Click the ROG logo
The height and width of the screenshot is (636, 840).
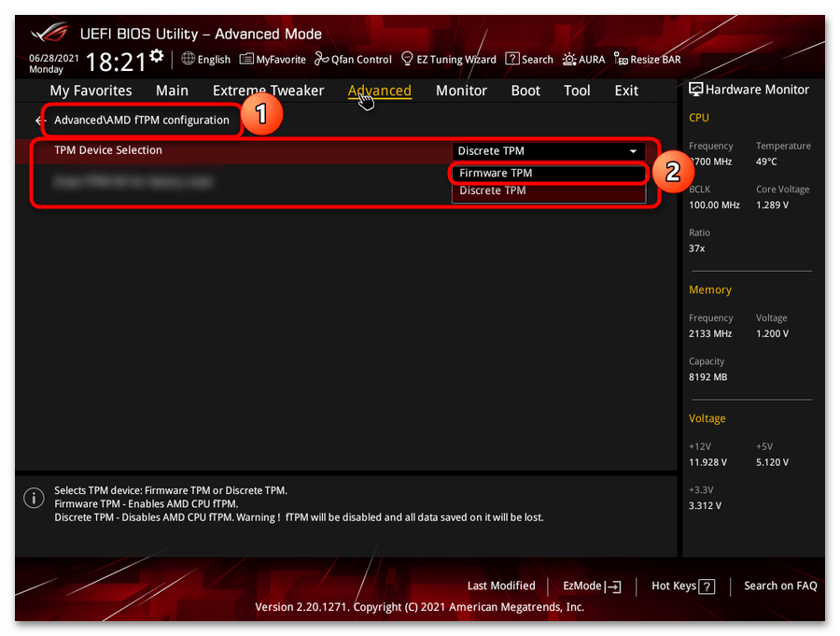pyautogui.click(x=49, y=33)
